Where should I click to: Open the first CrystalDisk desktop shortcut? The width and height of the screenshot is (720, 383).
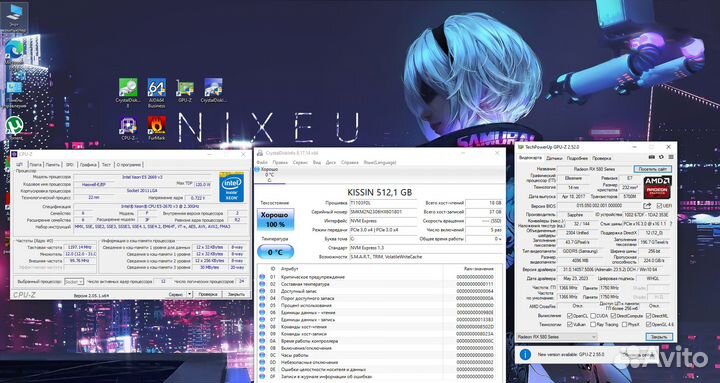[128, 87]
